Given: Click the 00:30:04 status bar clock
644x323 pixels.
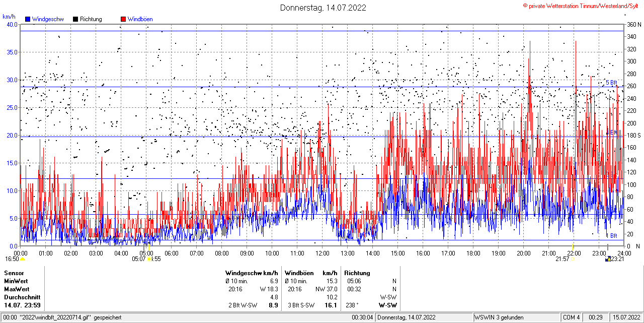Looking at the screenshot, I should click(362, 317).
